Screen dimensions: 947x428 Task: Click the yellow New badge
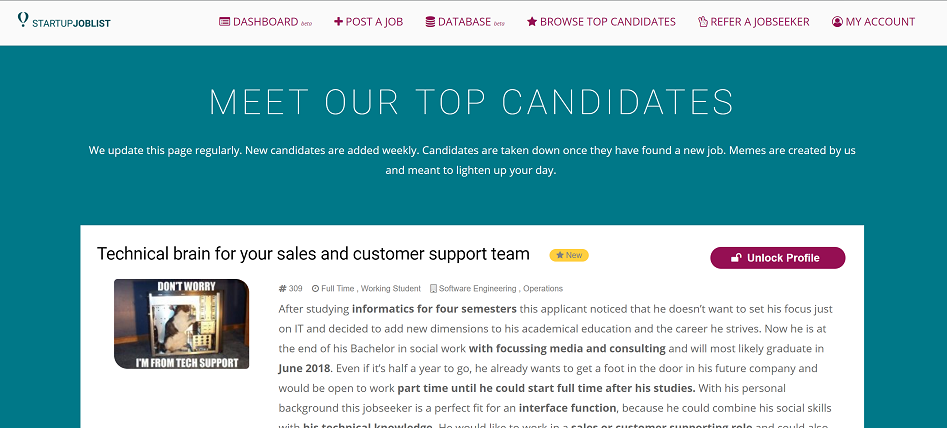tap(569, 255)
